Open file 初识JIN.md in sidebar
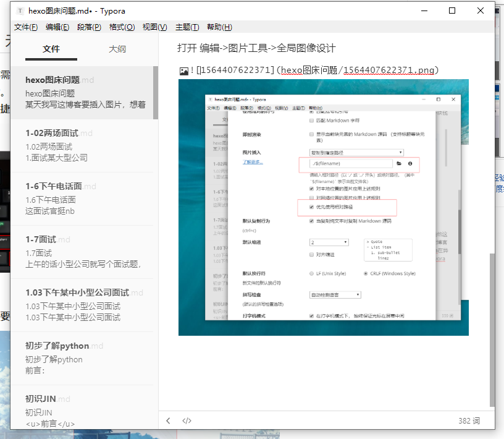This screenshot has height=439, width=504. click(x=82, y=407)
